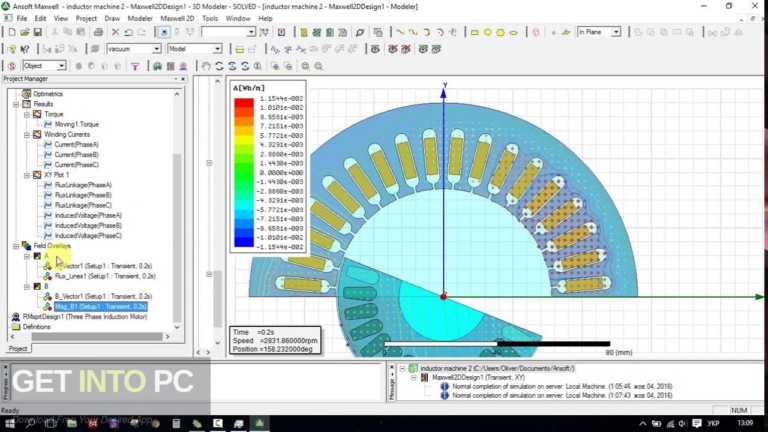The image size is (768, 432).
Task: Select RMxprtDesign1 (Three Phase Induction Motor)
Action: point(85,317)
